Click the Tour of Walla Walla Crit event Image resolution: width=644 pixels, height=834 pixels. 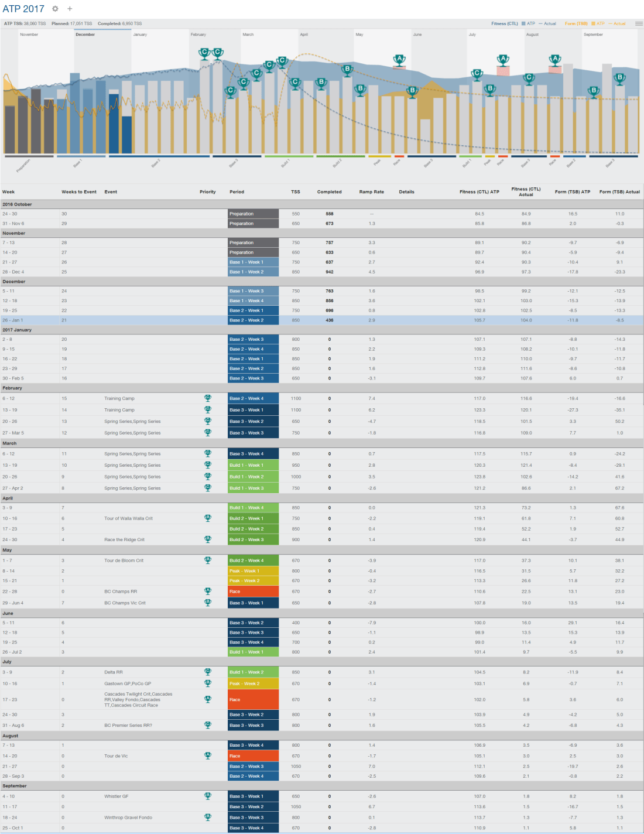(128, 518)
